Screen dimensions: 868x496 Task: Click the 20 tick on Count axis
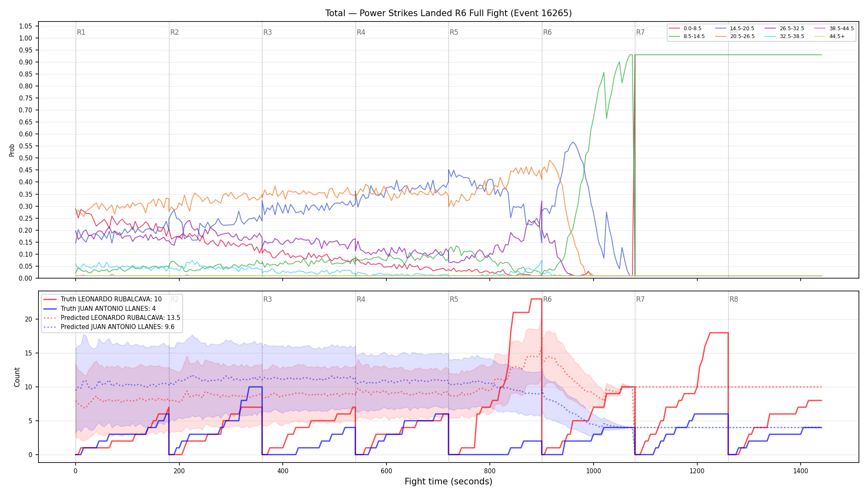click(28, 319)
